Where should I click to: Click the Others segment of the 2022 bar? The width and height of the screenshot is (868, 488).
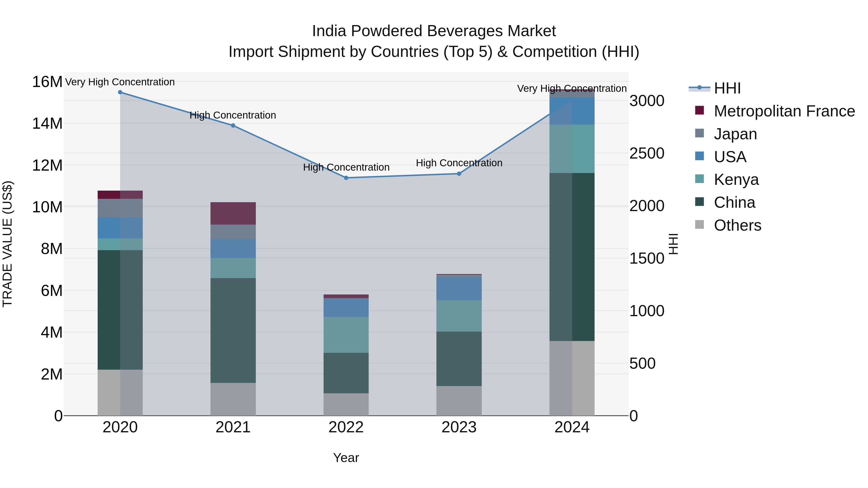[x=346, y=404]
